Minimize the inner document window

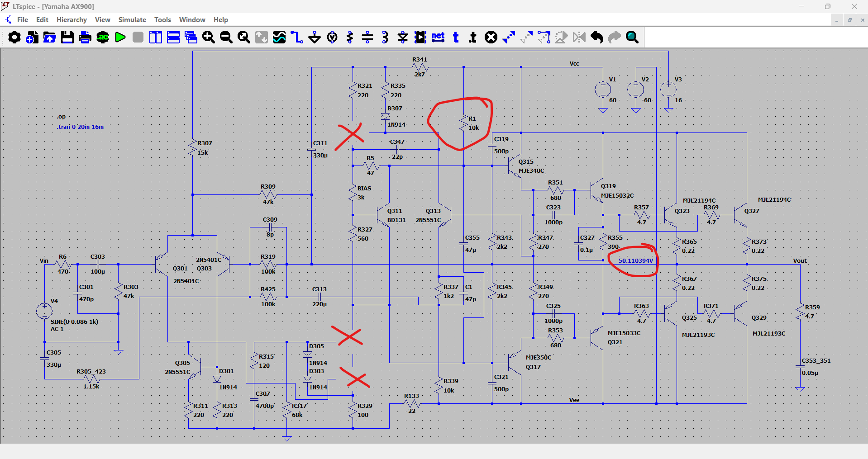click(836, 20)
